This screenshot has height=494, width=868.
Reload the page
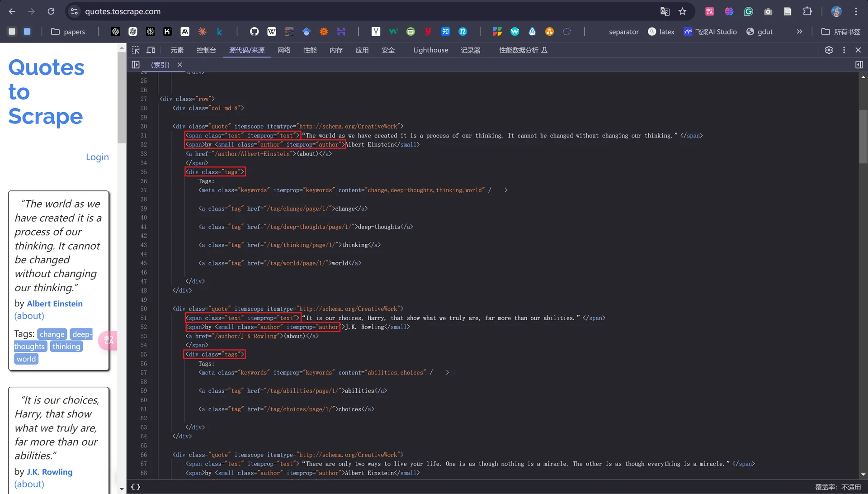click(51, 11)
